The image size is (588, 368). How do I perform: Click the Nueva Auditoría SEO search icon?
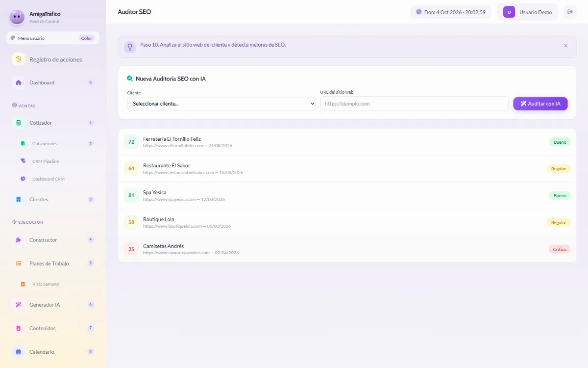pos(130,79)
